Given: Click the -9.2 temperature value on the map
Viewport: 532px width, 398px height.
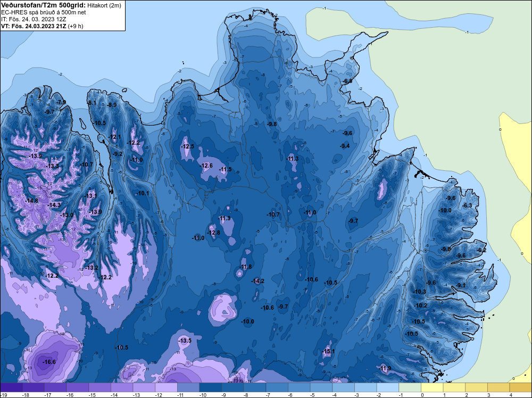Looking at the screenshot, I should click(118, 154).
